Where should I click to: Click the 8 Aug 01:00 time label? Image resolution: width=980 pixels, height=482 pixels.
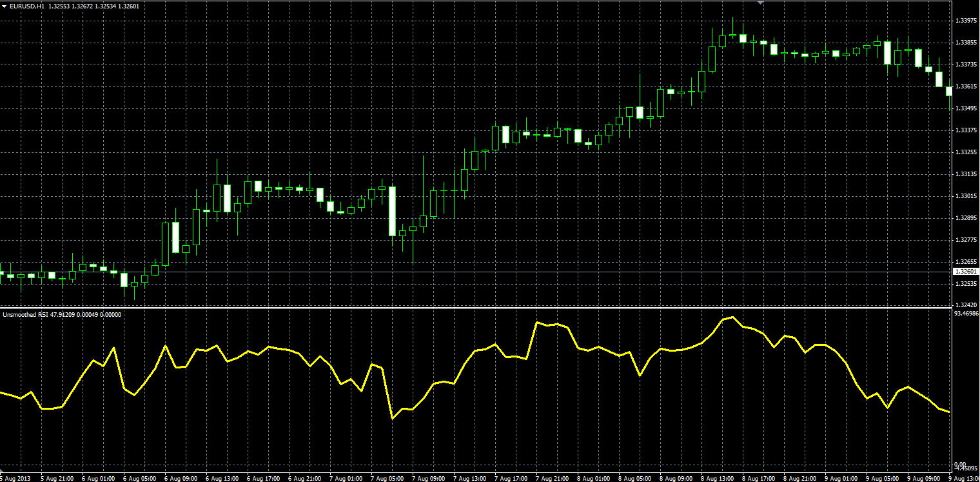pyautogui.click(x=593, y=478)
